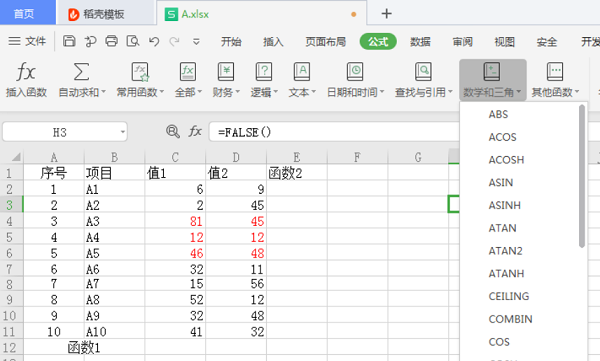The width and height of the screenshot is (600, 361).
Task: Switch to the 数据 ribbon tab
Action: click(x=420, y=42)
